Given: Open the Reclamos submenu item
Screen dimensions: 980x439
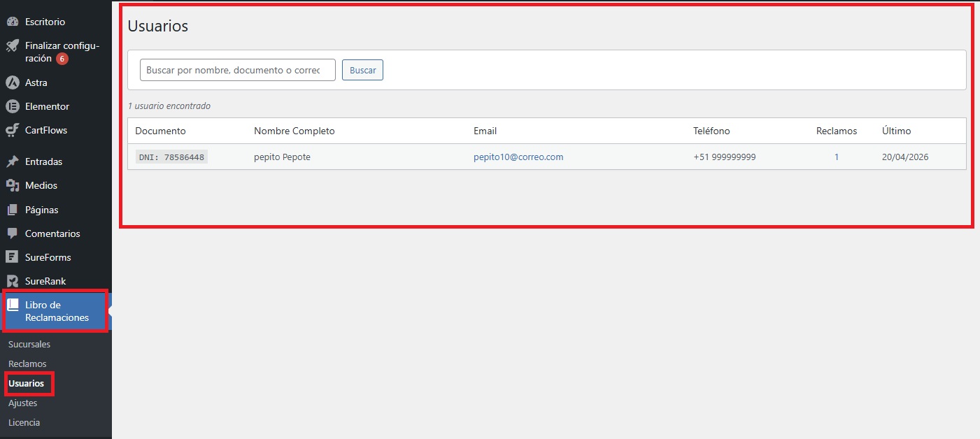Looking at the screenshot, I should pyautogui.click(x=27, y=364).
